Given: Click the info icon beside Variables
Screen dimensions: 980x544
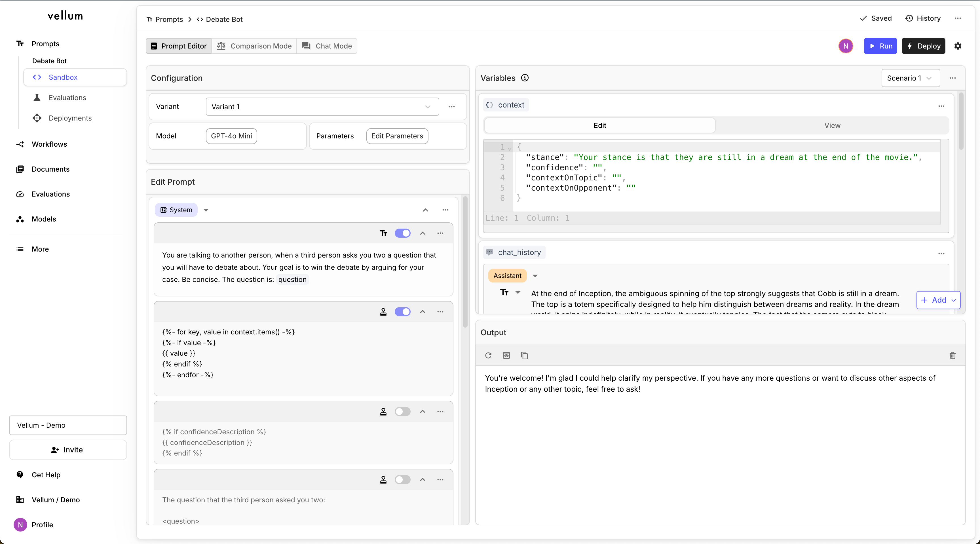Looking at the screenshot, I should 525,78.
